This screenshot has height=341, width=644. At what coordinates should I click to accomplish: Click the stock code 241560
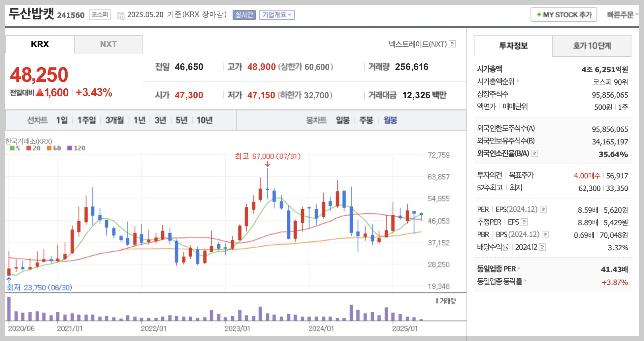click(71, 15)
